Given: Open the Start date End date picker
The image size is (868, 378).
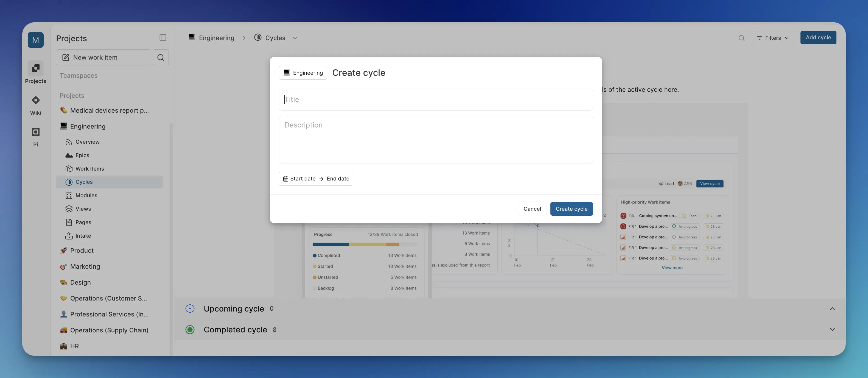Looking at the screenshot, I should (316, 179).
